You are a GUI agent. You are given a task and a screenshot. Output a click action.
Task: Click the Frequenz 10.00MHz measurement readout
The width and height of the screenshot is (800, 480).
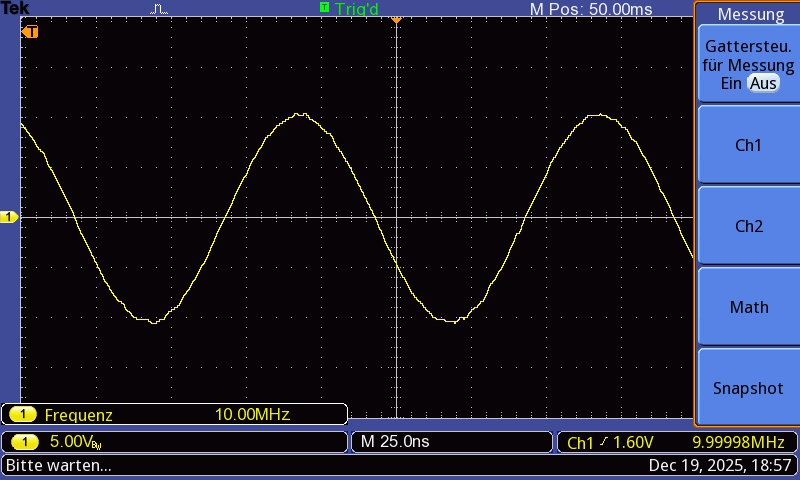tap(174, 414)
